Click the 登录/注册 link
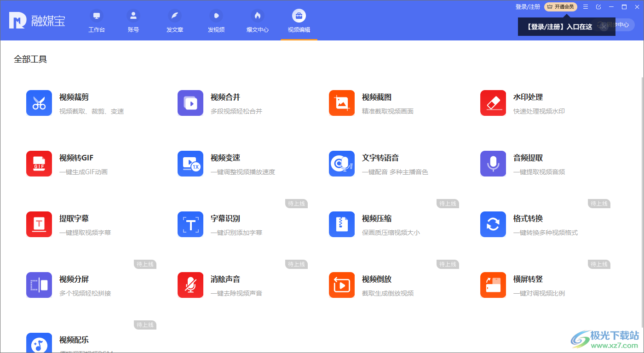The height and width of the screenshot is (353, 644). pos(528,7)
